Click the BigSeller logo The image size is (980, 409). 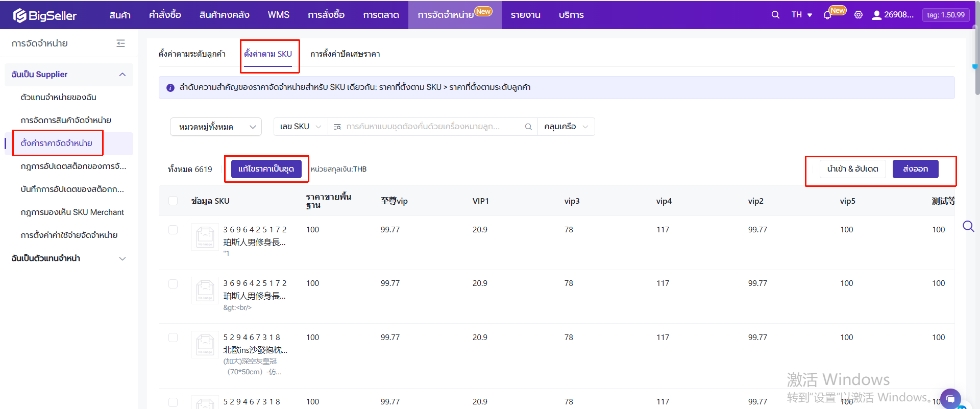pos(45,15)
